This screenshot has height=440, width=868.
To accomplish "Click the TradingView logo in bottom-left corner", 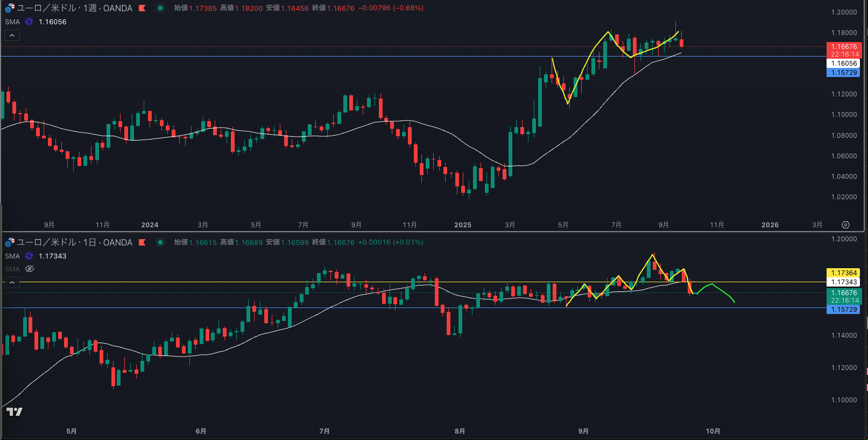I will pyautogui.click(x=15, y=412).
